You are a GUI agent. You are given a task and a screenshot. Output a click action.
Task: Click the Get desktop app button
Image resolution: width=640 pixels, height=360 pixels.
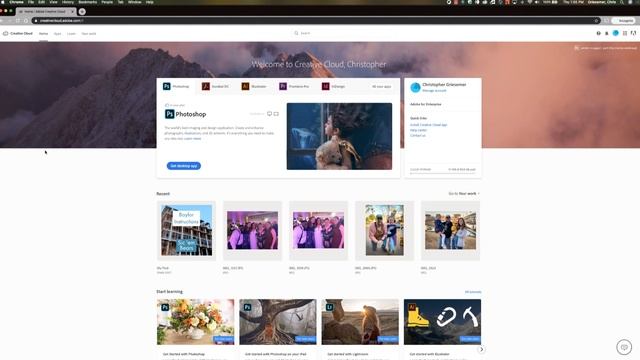click(184, 166)
